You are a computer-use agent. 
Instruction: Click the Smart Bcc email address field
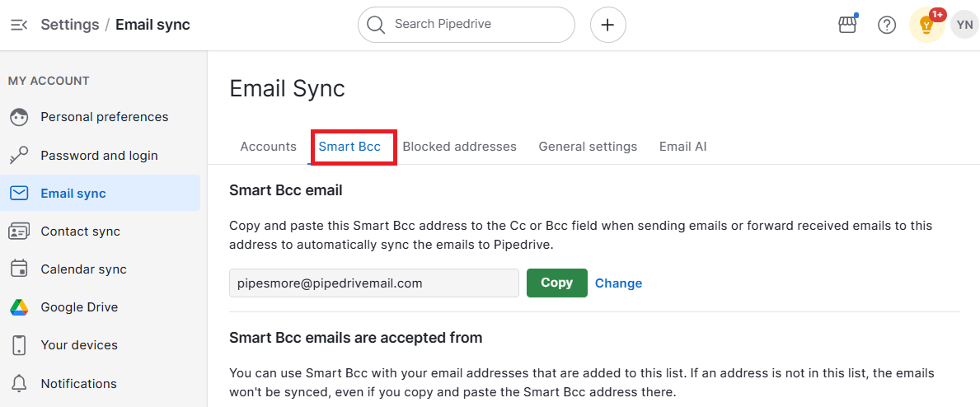[x=373, y=283]
